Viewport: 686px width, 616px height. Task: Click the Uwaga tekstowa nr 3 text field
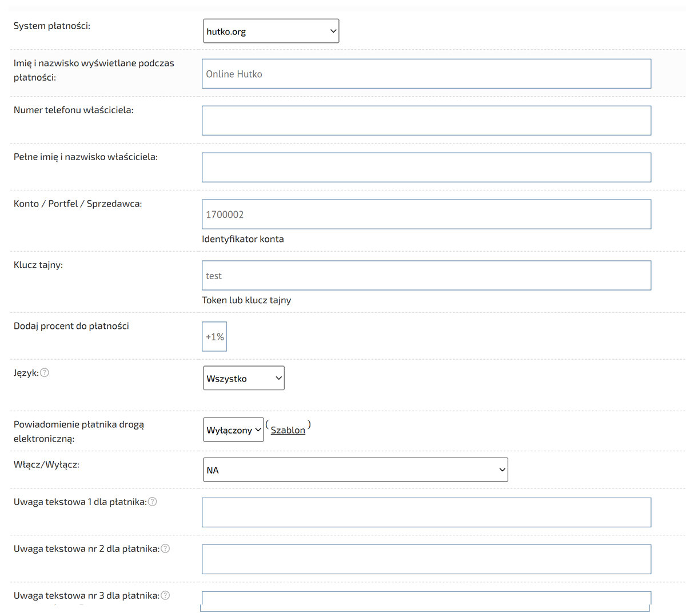point(426,599)
